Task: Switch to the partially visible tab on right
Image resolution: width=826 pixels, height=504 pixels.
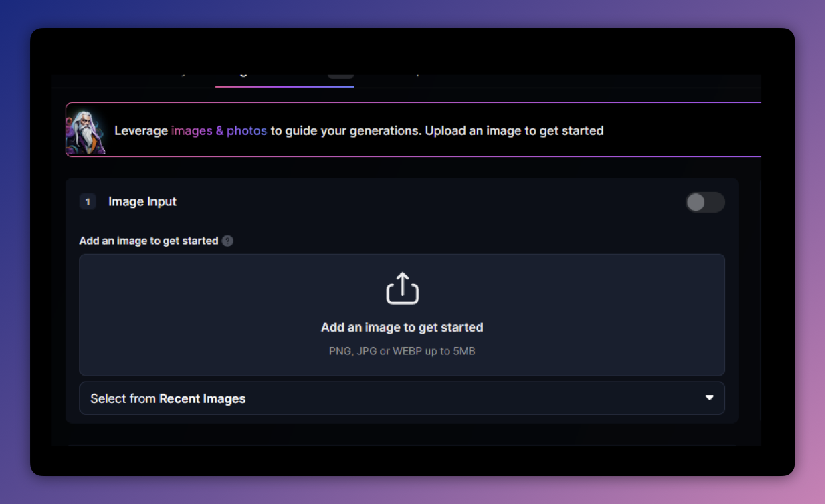Action: 417,76
